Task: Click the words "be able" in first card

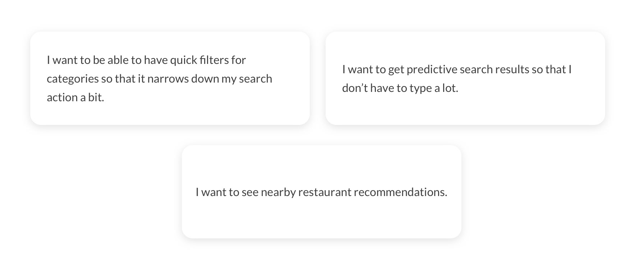Action: 108,60
